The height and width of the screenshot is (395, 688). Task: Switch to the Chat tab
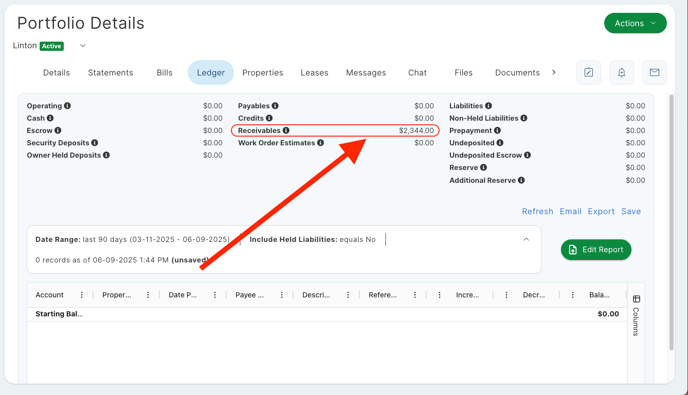coord(417,73)
